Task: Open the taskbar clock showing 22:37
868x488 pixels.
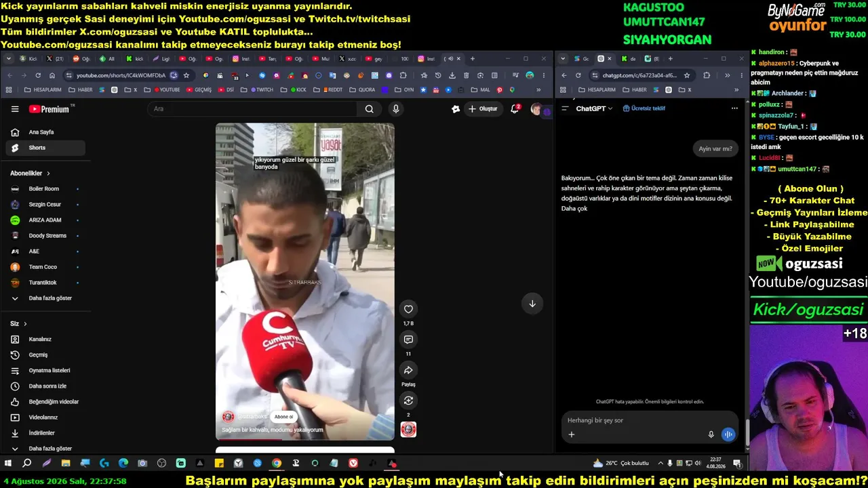Action: 715,464
